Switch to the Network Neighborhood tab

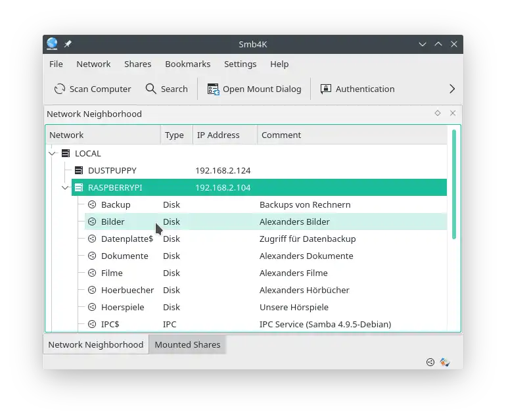(x=96, y=344)
